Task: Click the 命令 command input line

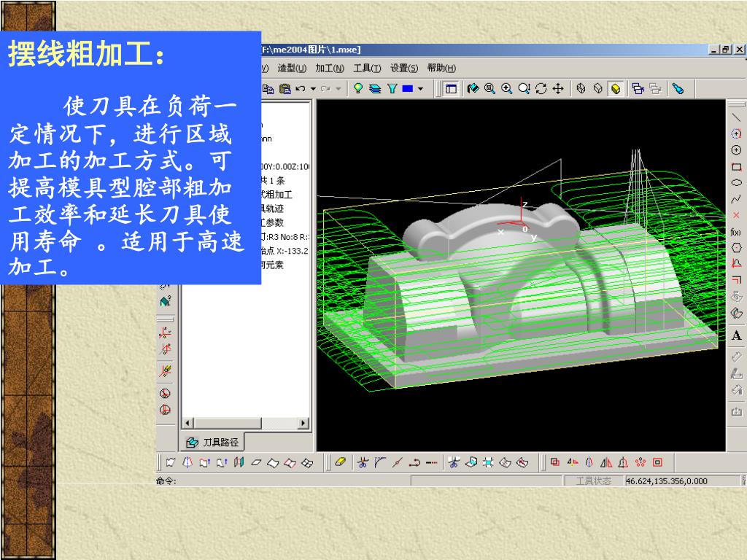Action: [x=283, y=481]
